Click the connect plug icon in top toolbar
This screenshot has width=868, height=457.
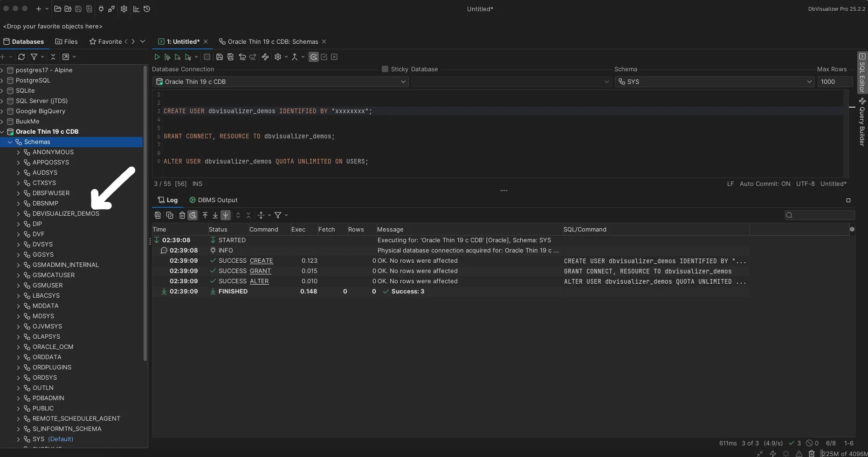pyautogui.click(x=101, y=9)
